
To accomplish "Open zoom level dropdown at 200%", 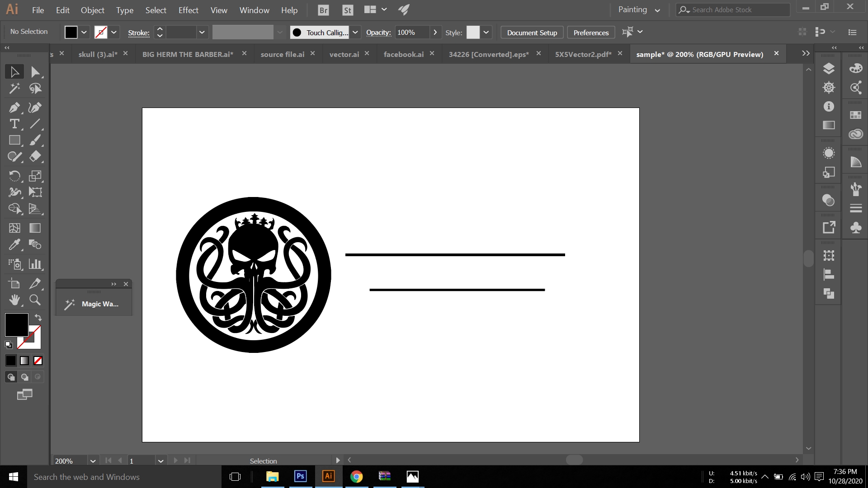I will [93, 461].
